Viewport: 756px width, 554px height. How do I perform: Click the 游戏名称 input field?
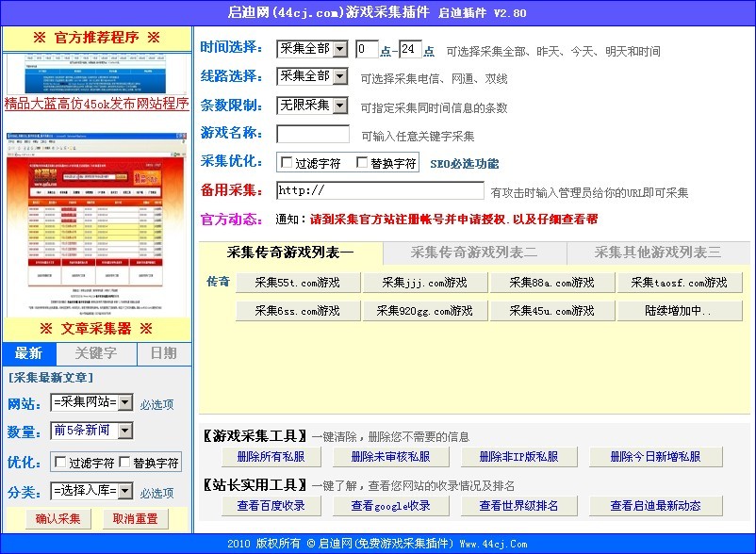311,135
